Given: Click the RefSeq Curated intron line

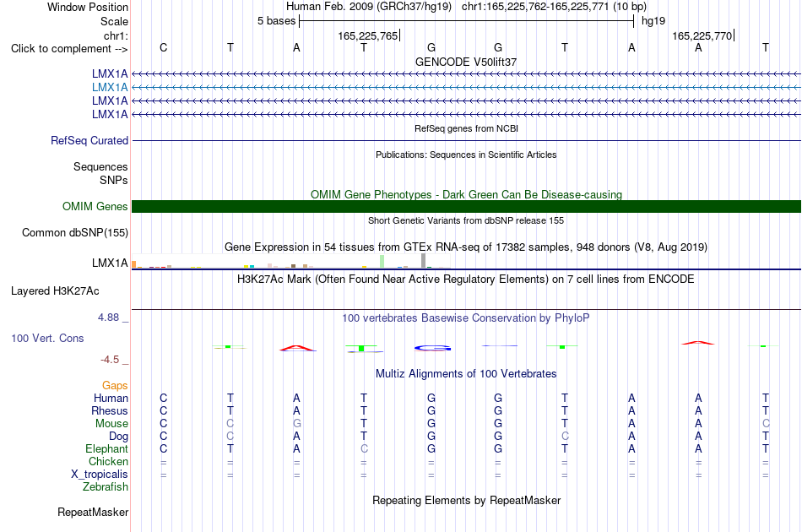Looking at the screenshot, I should click(466, 141).
